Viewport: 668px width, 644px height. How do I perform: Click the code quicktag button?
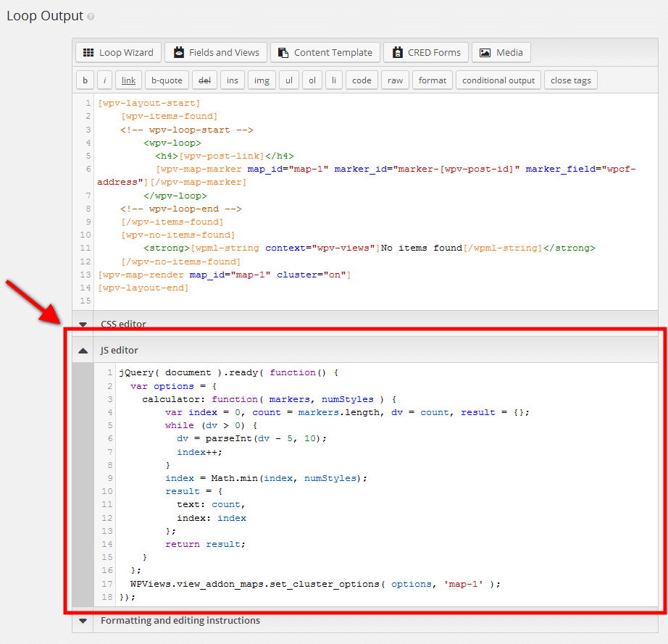pos(362,80)
